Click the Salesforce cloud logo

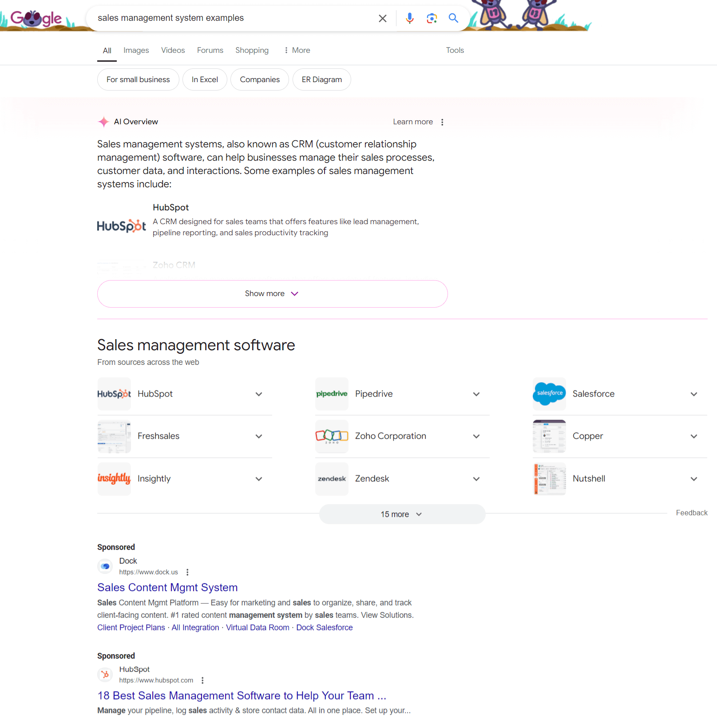(x=549, y=394)
